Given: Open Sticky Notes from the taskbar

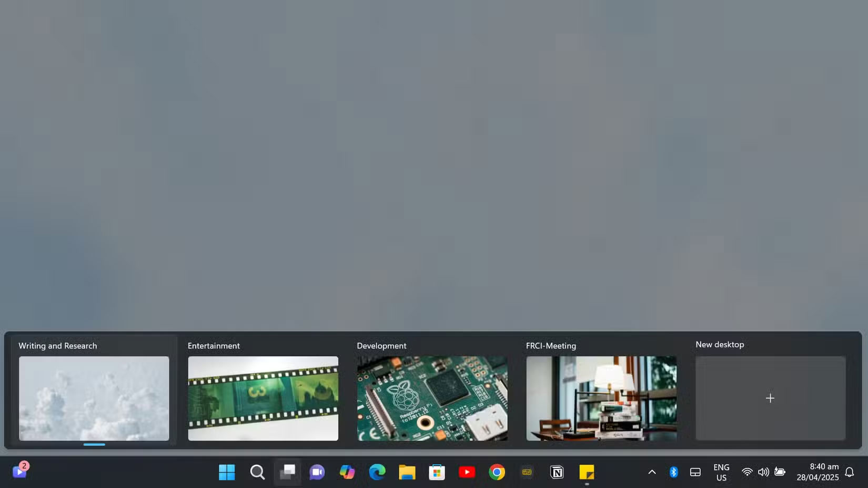Looking at the screenshot, I should coord(587,472).
